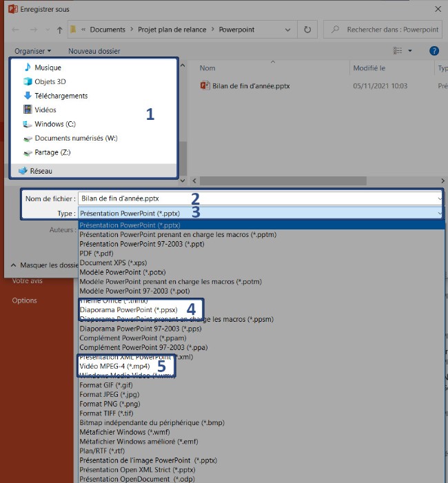Click Powerpoint in the breadcrumb path
This screenshot has width=448, height=483.
[x=236, y=30]
